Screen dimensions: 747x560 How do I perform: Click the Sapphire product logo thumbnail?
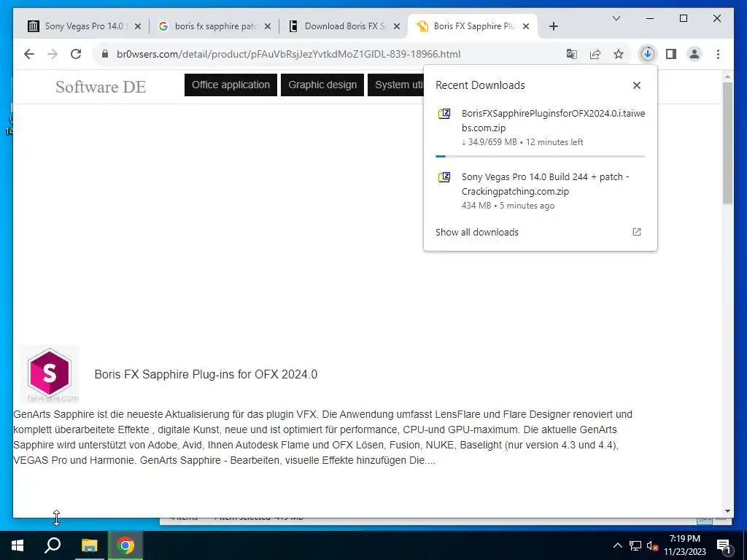[50, 374]
